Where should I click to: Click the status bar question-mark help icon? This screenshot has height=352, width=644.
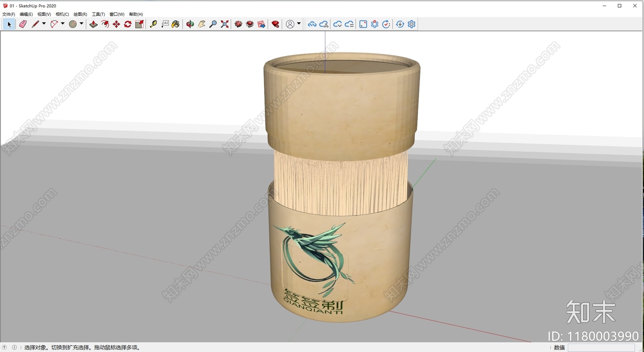click(x=4, y=347)
